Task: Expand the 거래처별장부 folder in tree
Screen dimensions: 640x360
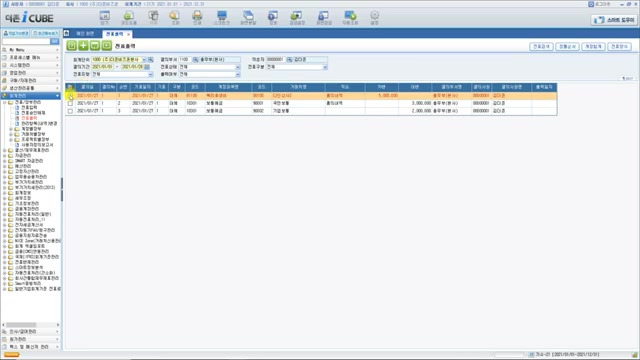Action: coord(11,134)
